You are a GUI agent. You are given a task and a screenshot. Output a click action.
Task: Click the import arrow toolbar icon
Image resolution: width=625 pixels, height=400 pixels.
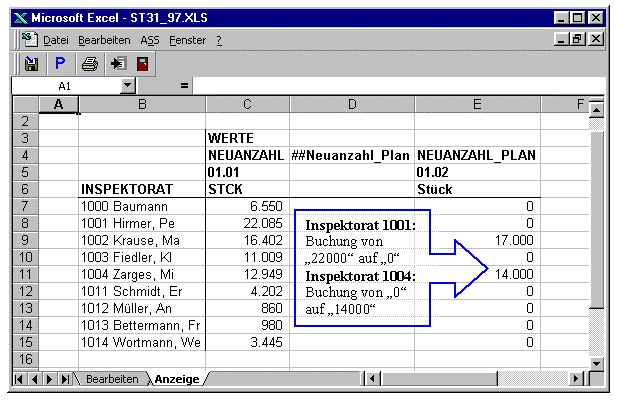(117, 63)
